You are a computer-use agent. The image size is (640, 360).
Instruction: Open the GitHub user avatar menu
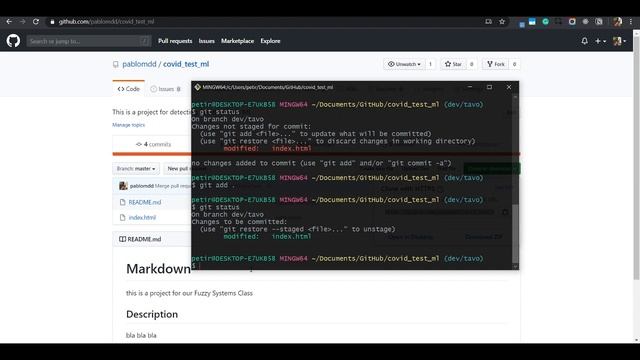[619, 41]
